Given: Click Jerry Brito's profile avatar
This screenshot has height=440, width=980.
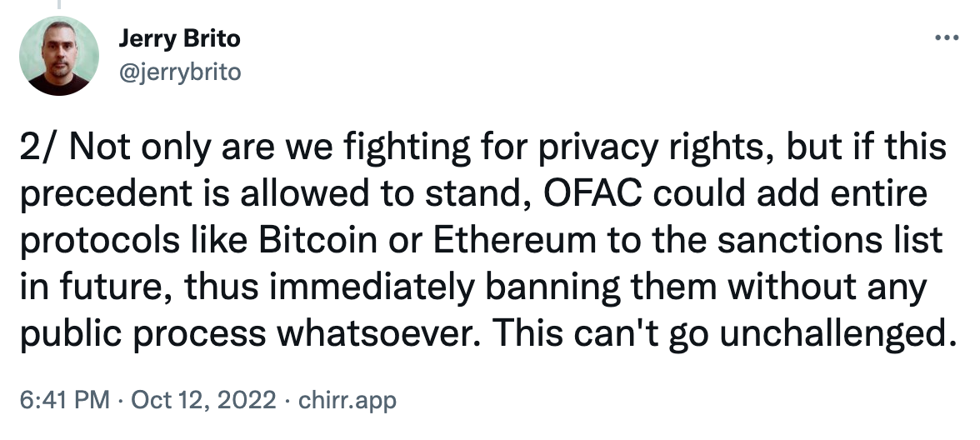Looking at the screenshot, I should (59, 56).
